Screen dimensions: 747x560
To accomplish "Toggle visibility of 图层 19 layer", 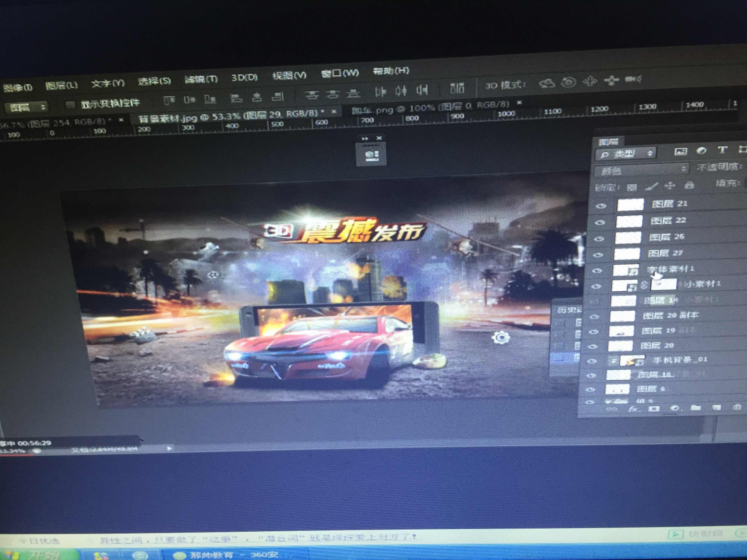I will (593, 332).
